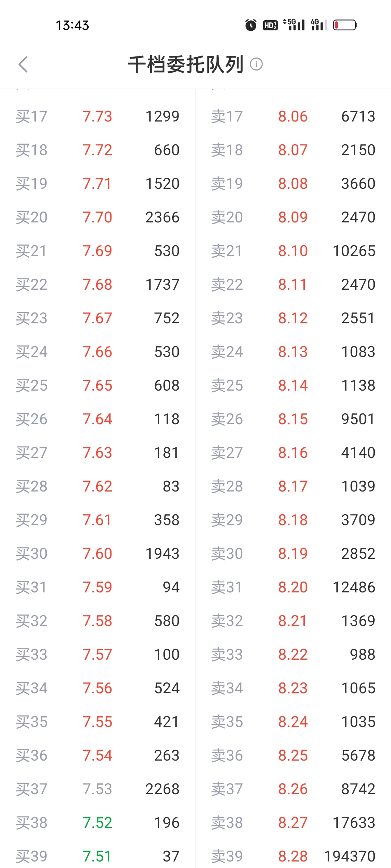Viewport: 391px width, 868px height.
Task: Tap the 4G signal strength icon
Action: click(319, 24)
